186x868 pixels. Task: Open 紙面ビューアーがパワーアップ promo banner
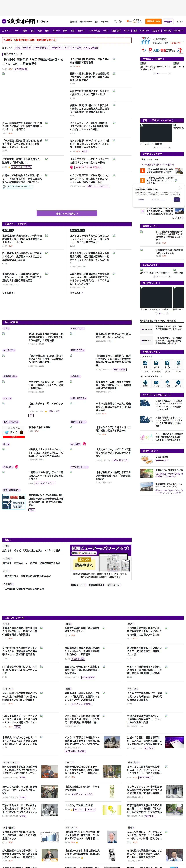[x=101, y=562]
